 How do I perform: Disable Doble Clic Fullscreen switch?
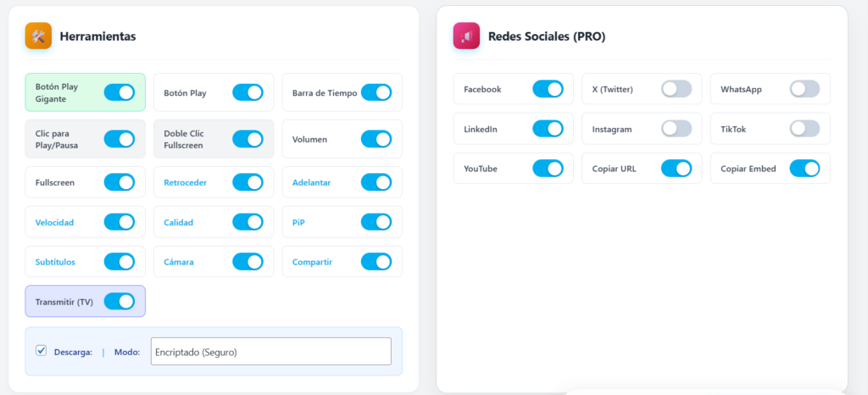pos(248,139)
